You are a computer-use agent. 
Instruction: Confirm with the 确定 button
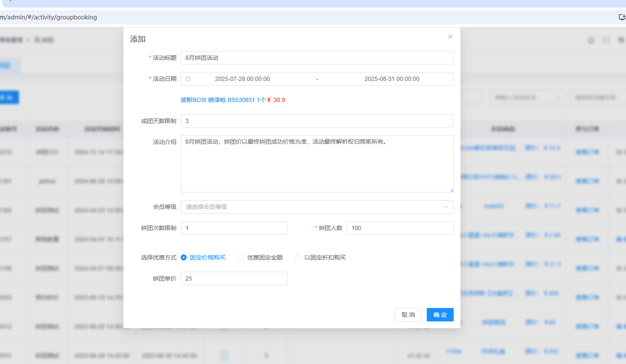click(440, 315)
